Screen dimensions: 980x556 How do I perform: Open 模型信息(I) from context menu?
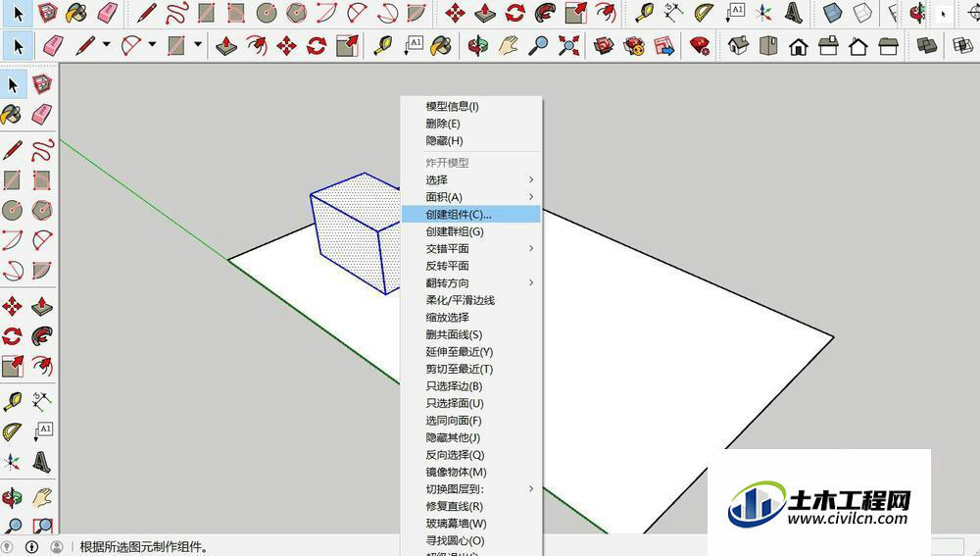pyautogui.click(x=470, y=106)
